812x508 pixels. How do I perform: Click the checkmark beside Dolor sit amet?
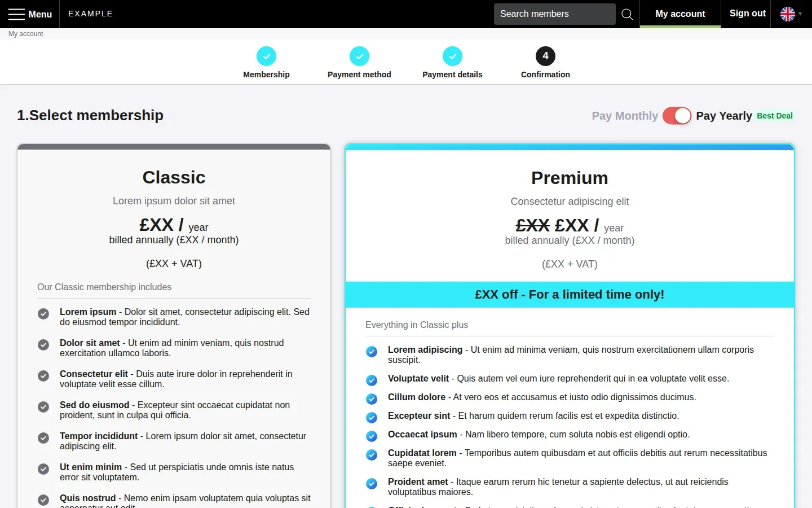(43, 345)
